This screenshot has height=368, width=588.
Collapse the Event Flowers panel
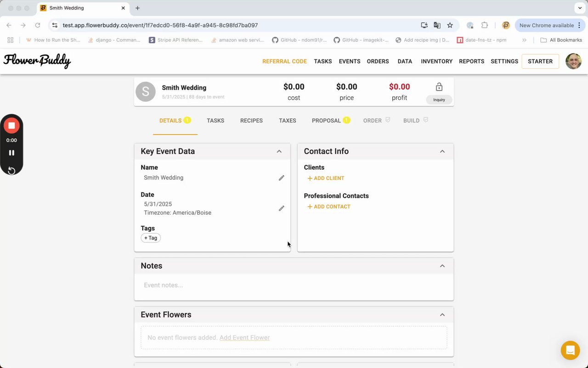coord(442,315)
